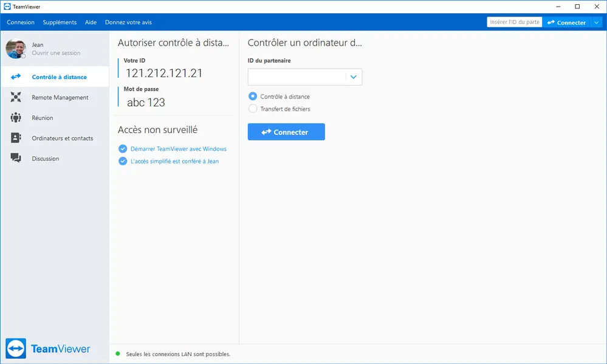Click the TeamViewer title bar app icon
The height and width of the screenshot is (364, 607).
(x=7, y=7)
